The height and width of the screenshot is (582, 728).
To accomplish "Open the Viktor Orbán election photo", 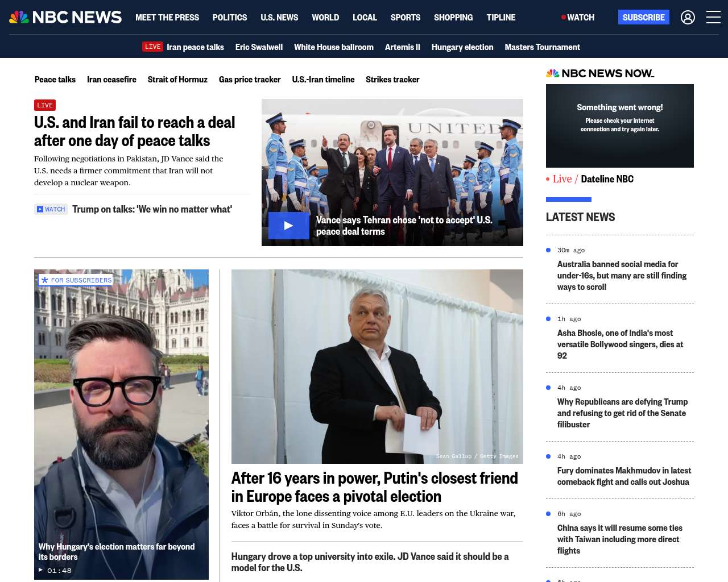I will tap(377, 366).
